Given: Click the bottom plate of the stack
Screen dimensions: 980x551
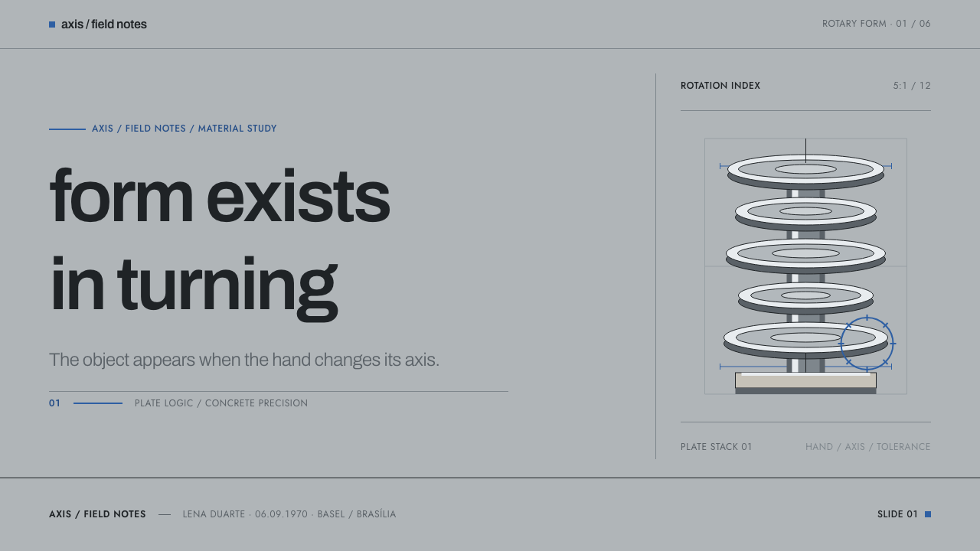Looking at the screenshot, I should click(x=805, y=340).
